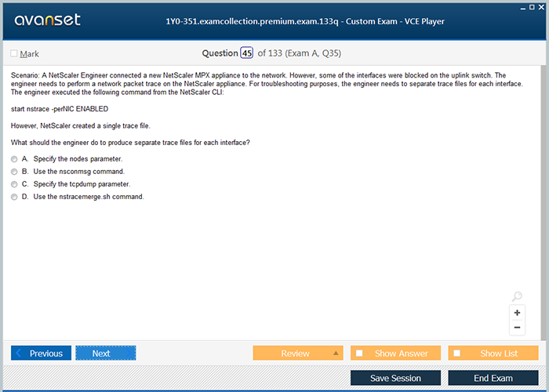The image size is (549, 392).
Task: Click the End Exam button
Action: tap(493, 378)
